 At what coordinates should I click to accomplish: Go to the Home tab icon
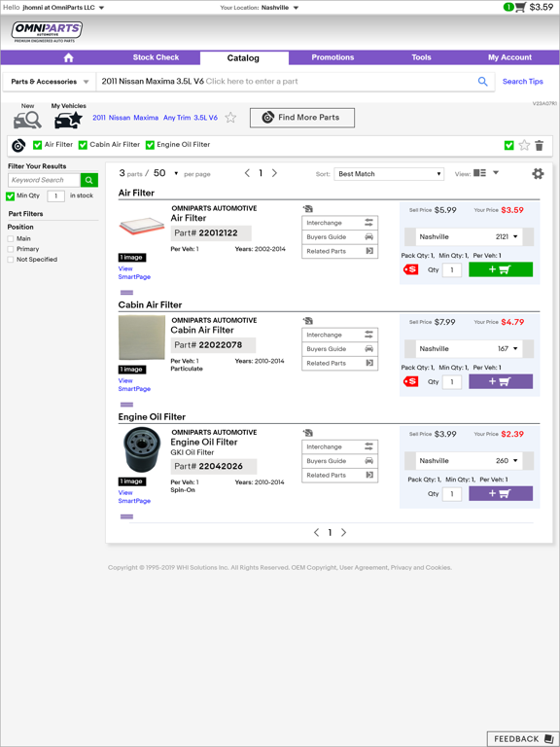[x=69, y=57]
